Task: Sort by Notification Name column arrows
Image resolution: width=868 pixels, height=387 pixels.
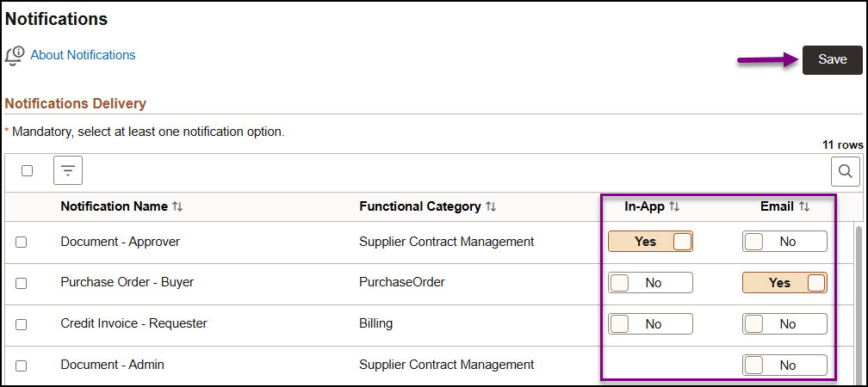Action: (x=177, y=206)
